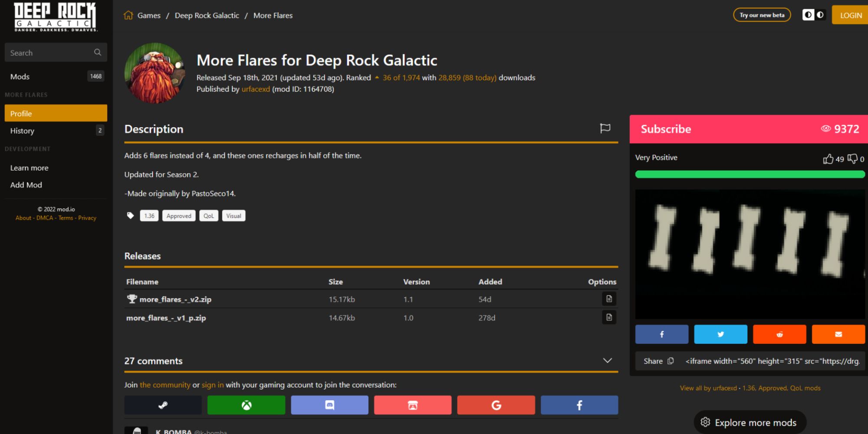Viewport: 868px width, 434px height.
Task: Open Explore more mods button
Action: click(x=750, y=422)
